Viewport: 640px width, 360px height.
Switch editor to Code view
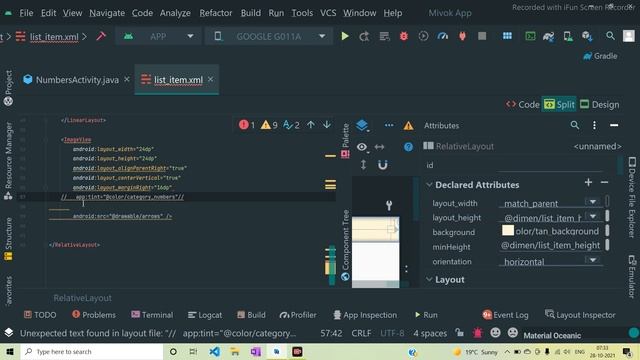[x=523, y=104]
